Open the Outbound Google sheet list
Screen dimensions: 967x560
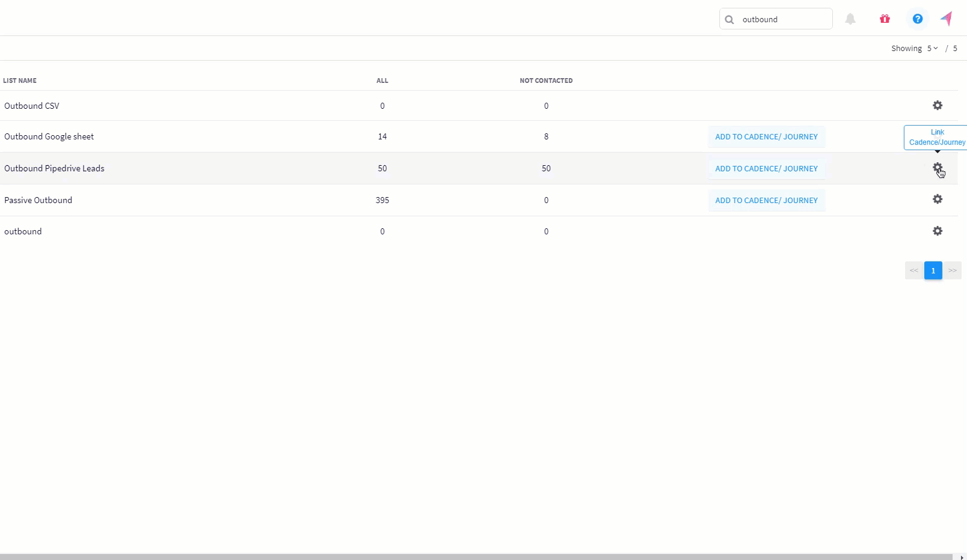coord(49,136)
